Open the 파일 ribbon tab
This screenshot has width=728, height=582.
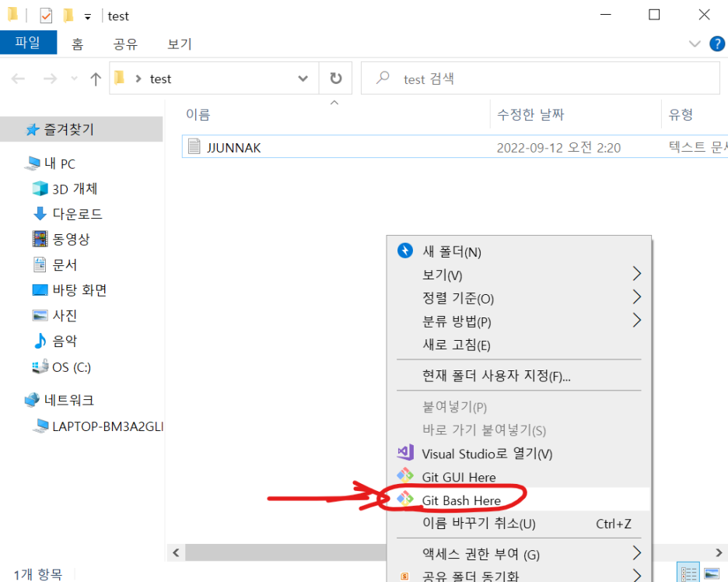(28, 43)
